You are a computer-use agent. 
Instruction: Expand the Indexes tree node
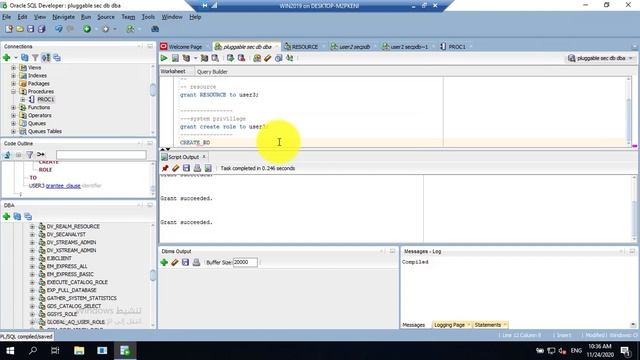point(13,76)
